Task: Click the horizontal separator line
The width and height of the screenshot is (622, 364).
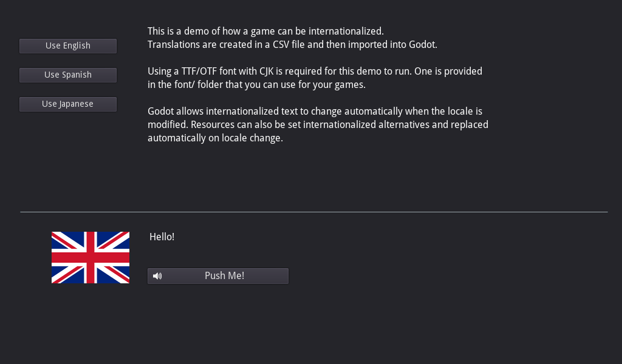Action: 313,211
